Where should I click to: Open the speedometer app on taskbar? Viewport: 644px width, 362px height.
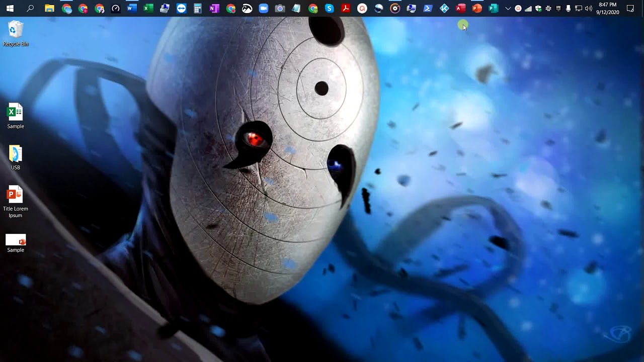[x=115, y=9]
